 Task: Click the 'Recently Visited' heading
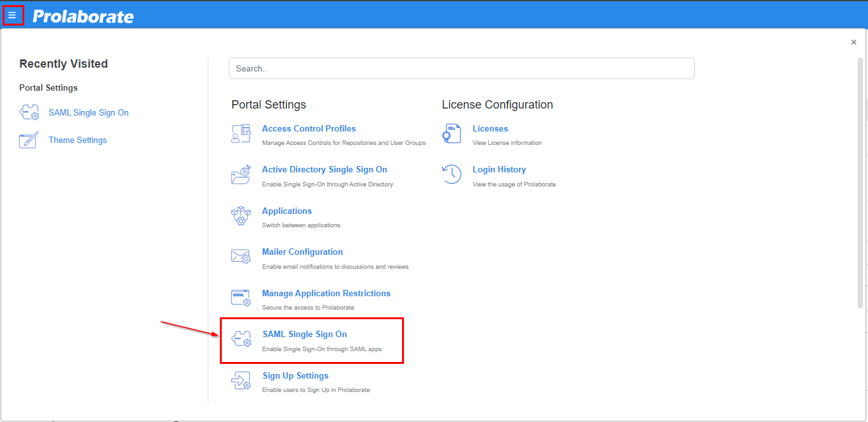click(63, 64)
